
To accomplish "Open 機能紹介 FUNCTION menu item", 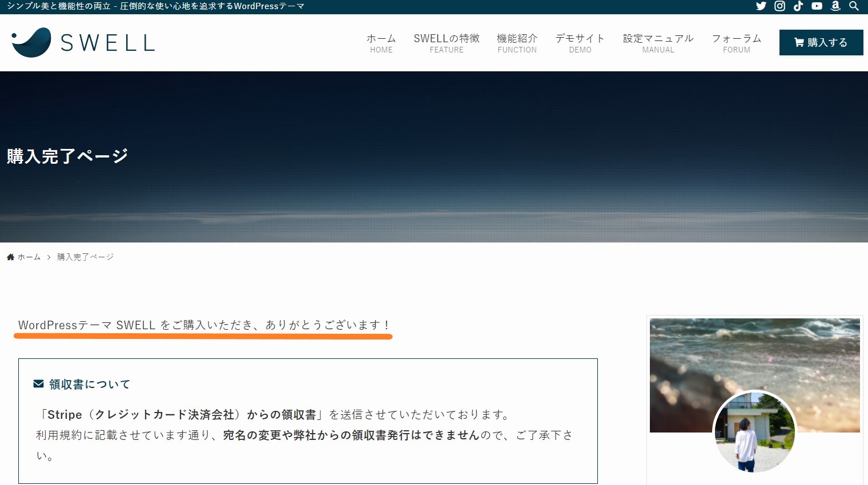I will click(x=517, y=43).
